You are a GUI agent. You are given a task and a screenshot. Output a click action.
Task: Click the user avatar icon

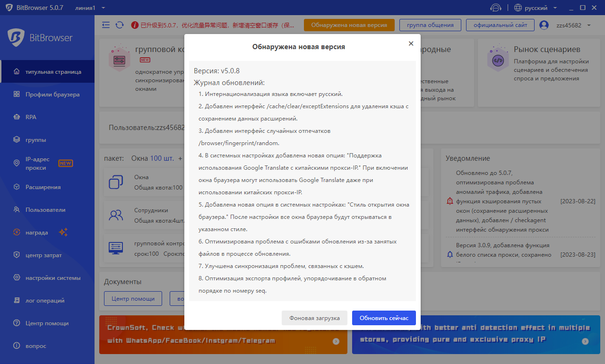coord(544,25)
